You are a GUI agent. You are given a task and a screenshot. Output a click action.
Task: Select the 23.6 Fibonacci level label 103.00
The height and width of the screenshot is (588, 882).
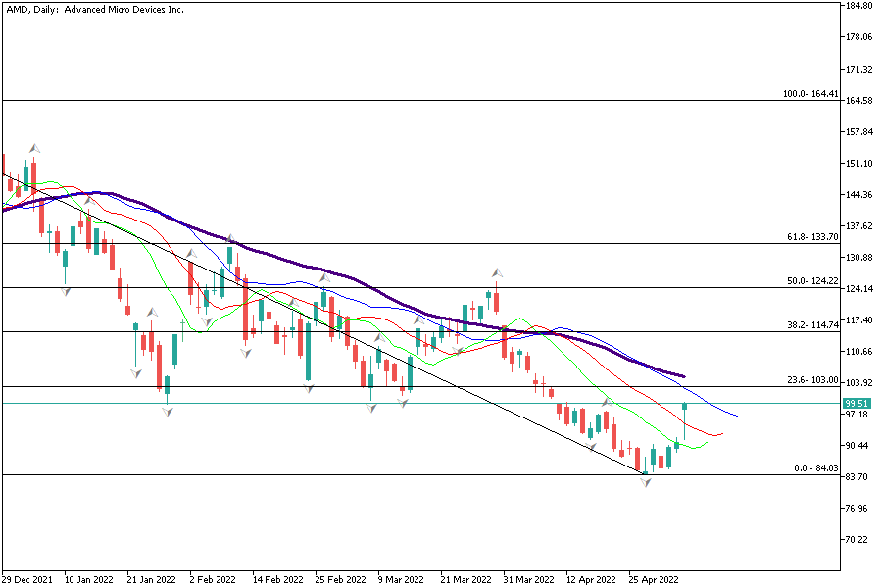coord(812,380)
